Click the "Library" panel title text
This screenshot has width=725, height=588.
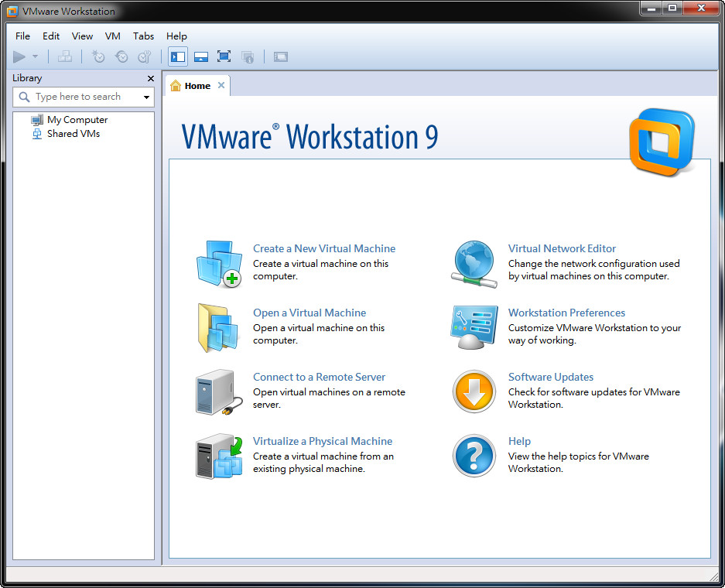pos(27,78)
